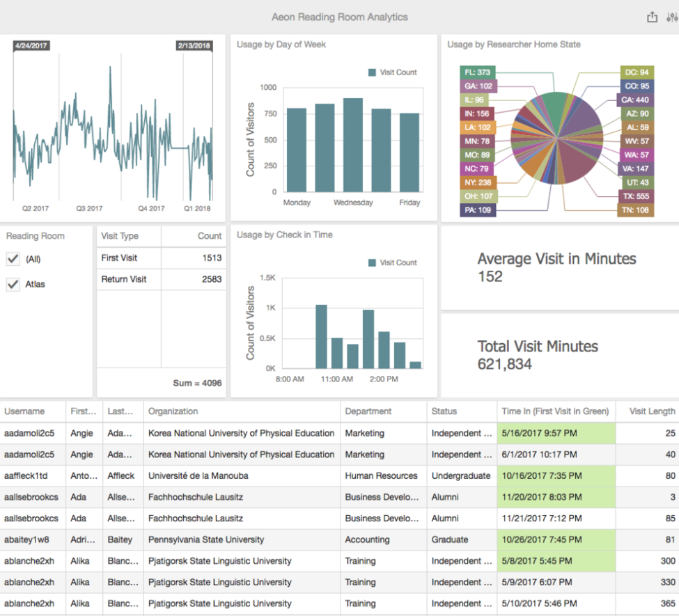
Task: Toggle the (All) reading room checkbox
Action: click(13, 259)
